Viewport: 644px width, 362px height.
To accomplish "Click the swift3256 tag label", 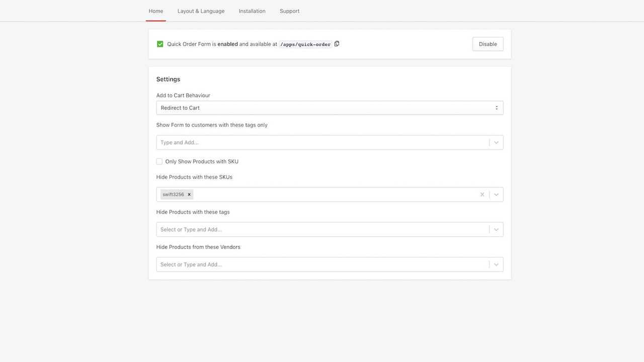I will click(x=173, y=195).
